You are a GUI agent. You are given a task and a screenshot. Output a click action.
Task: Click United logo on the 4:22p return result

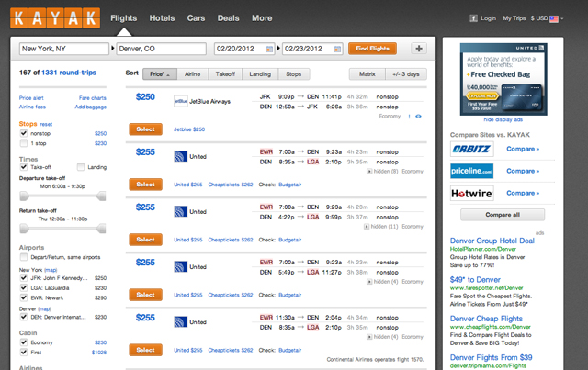pyautogui.click(x=180, y=211)
